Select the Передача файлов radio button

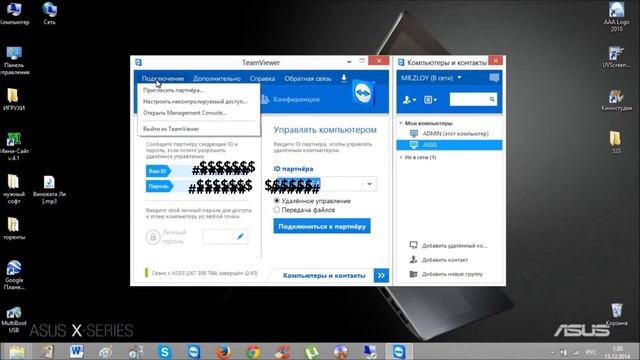tap(277, 210)
